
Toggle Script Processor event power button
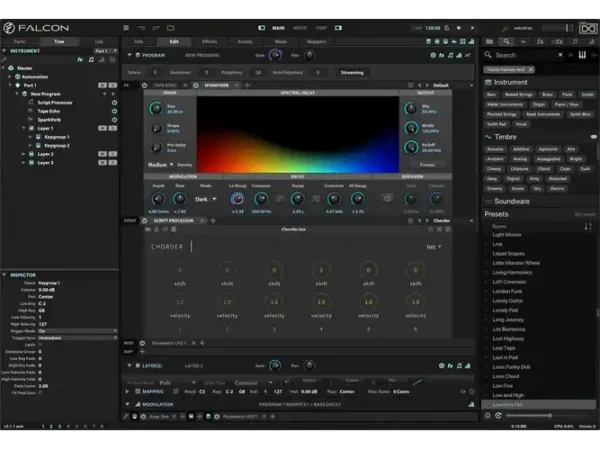click(x=145, y=220)
